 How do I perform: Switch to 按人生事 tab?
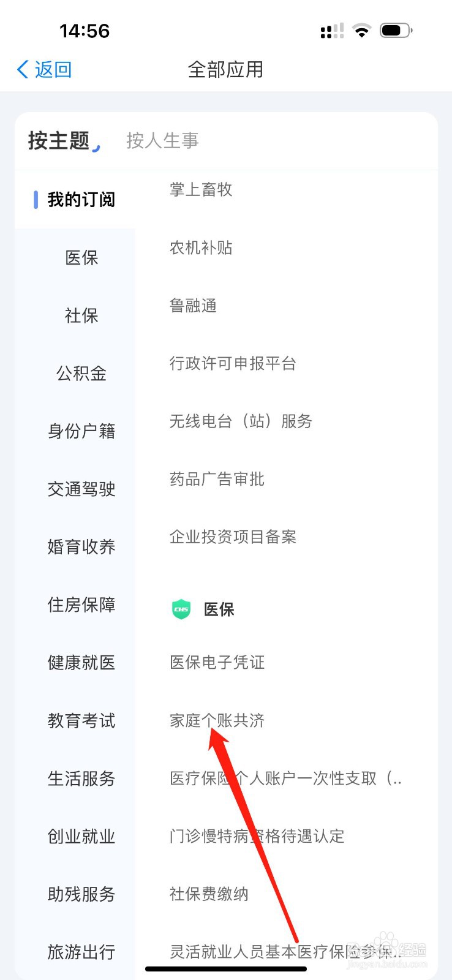[162, 141]
